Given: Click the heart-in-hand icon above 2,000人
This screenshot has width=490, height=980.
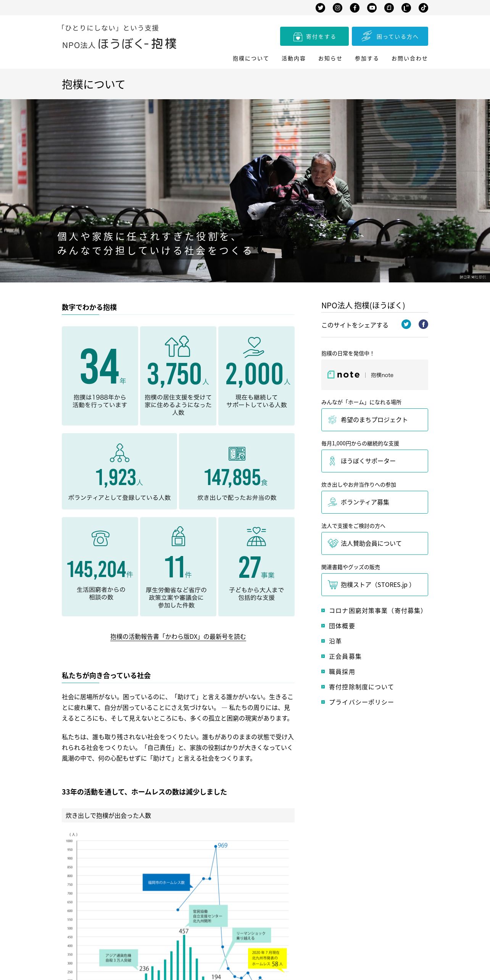Looking at the screenshot, I should coord(254,347).
